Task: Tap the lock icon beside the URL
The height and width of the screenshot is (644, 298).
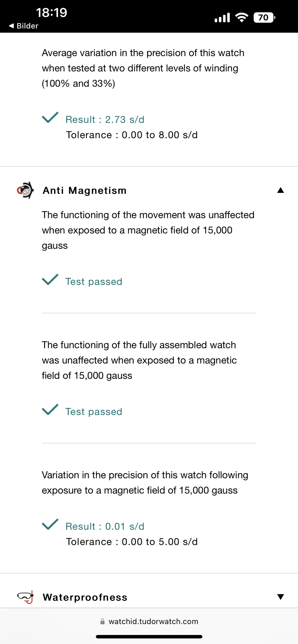Action: tap(102, 621)
